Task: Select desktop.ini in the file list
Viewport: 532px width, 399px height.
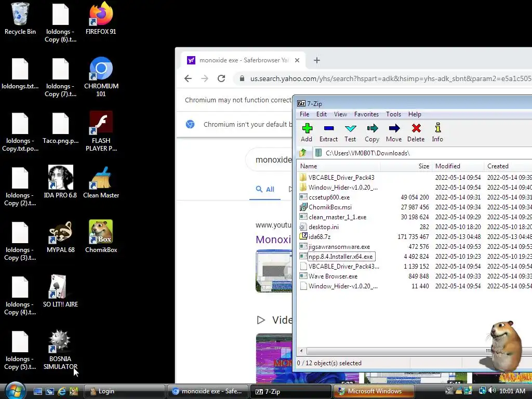Action: click(x=415, y=227)
